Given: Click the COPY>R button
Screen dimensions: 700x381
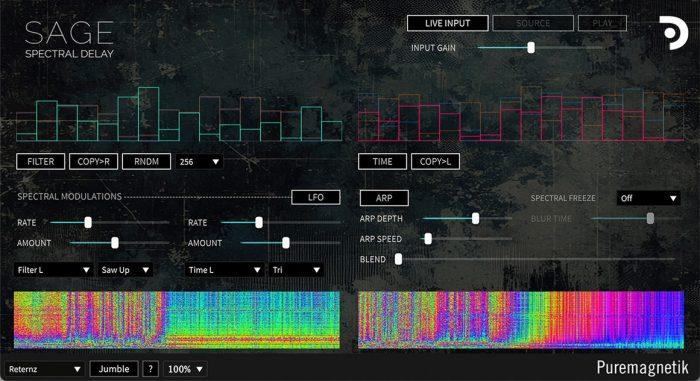Looking at the screenshot, I should pyautogui.click(x=93, y=162).
